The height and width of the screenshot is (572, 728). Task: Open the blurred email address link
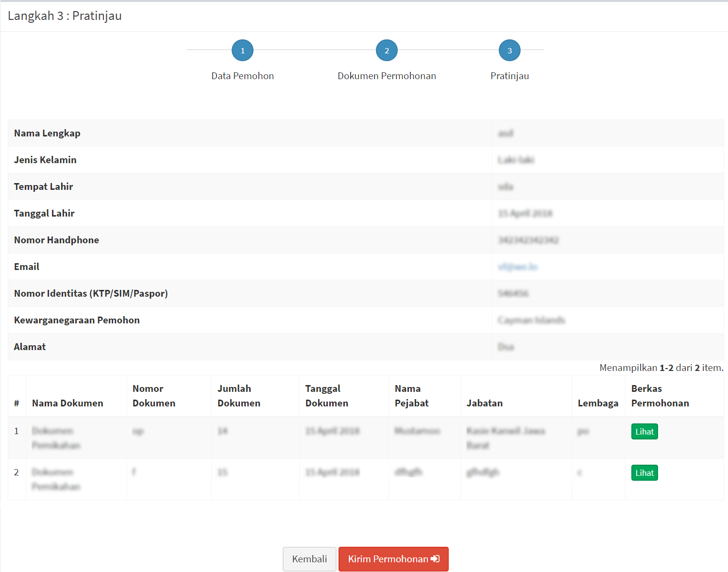click(518, 267)
